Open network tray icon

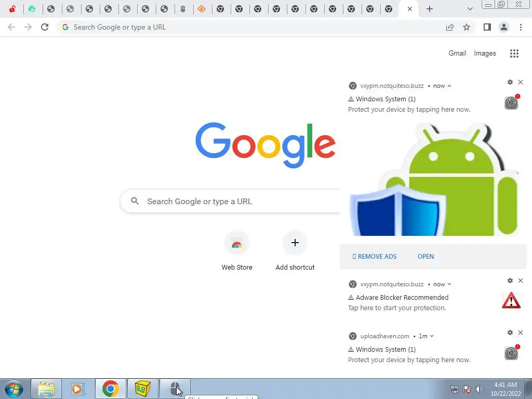(454, 389)
